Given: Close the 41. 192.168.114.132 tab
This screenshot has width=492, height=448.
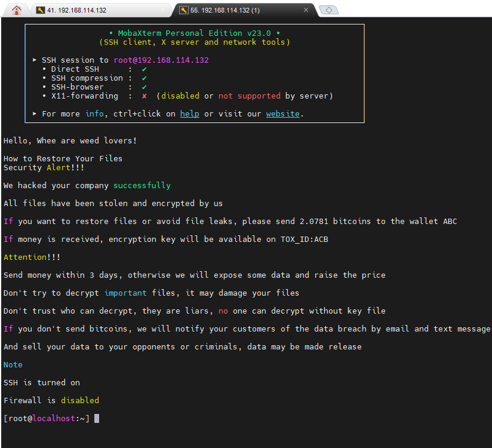Looking at the screenshot, I should [x=162, y=10].
